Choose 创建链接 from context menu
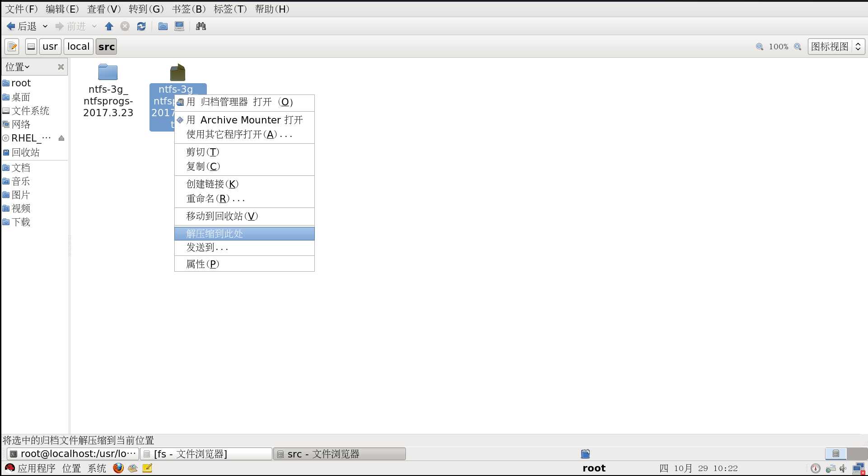 click(244, 184)
